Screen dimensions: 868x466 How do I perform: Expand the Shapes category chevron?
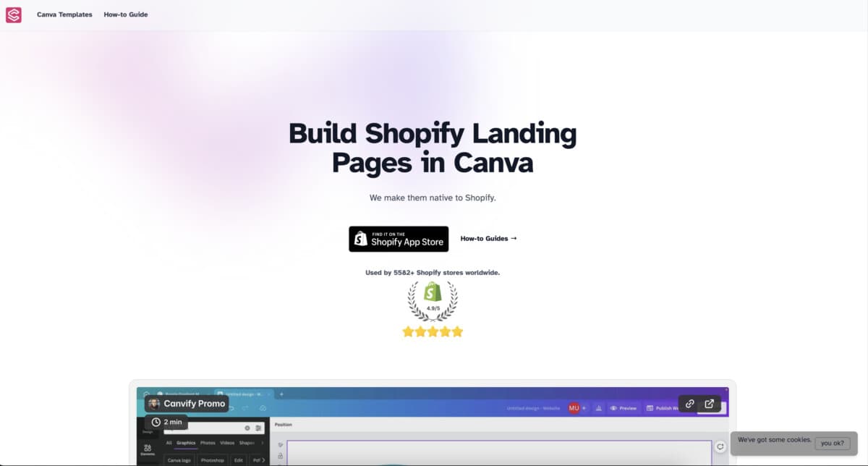[262, 443]
